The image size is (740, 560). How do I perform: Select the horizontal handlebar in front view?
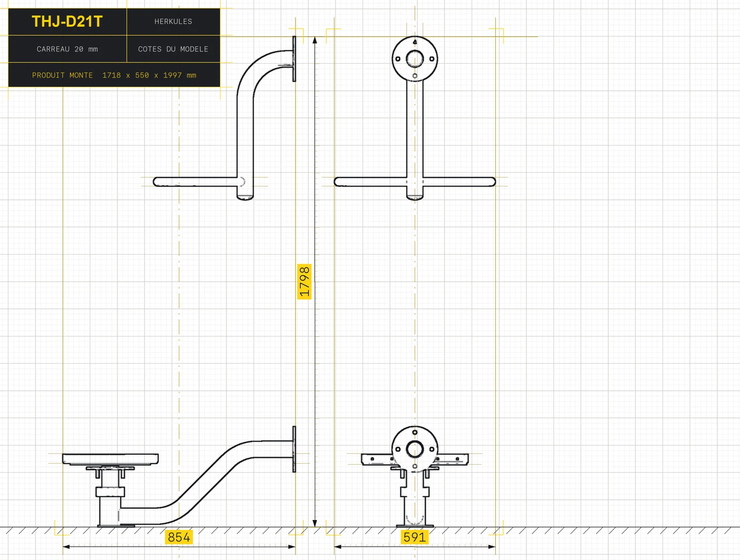[415, 182]
